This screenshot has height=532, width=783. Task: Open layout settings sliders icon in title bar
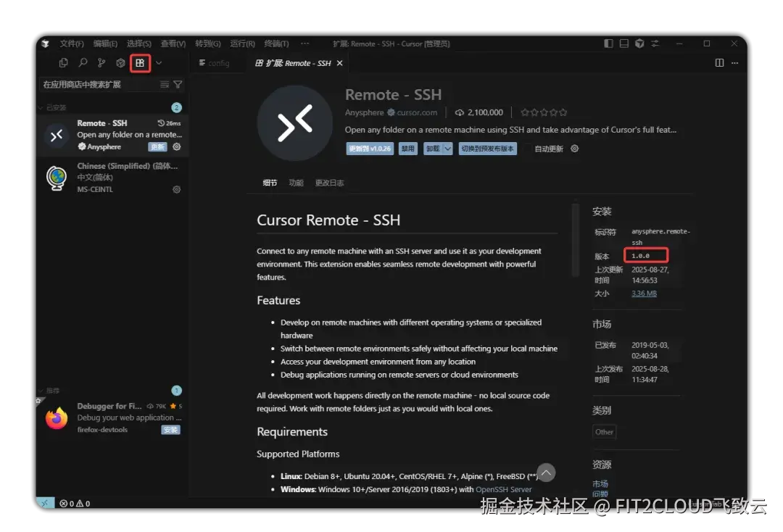(655, 43)
